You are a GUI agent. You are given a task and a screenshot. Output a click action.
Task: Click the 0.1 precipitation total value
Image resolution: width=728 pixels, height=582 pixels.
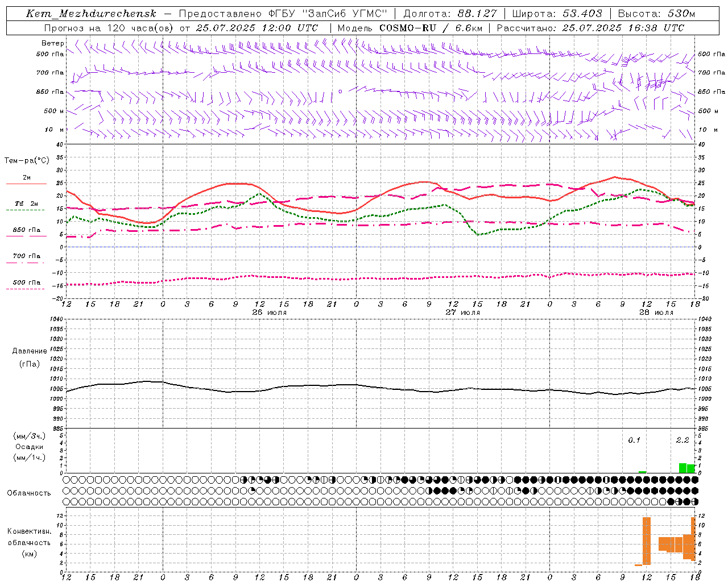click(x=634, y=440)
